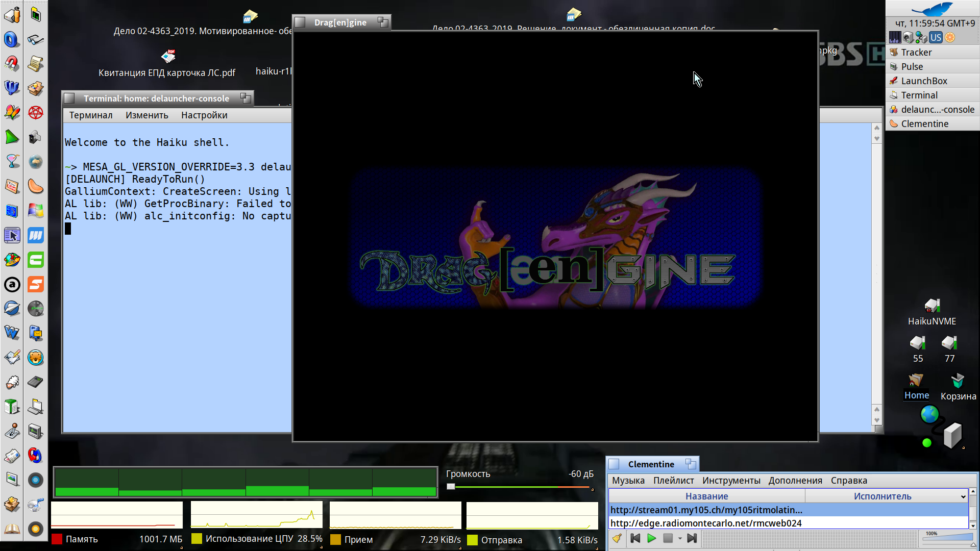The image size is (980, 551).
Task: Start playback with the green play button
Action: pos(652,538)
